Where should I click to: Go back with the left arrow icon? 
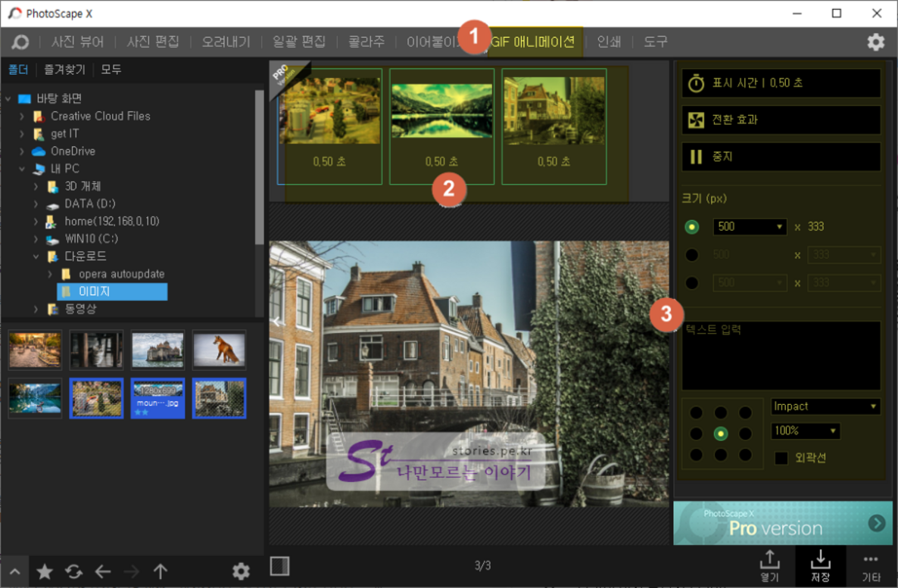point(103,572)
